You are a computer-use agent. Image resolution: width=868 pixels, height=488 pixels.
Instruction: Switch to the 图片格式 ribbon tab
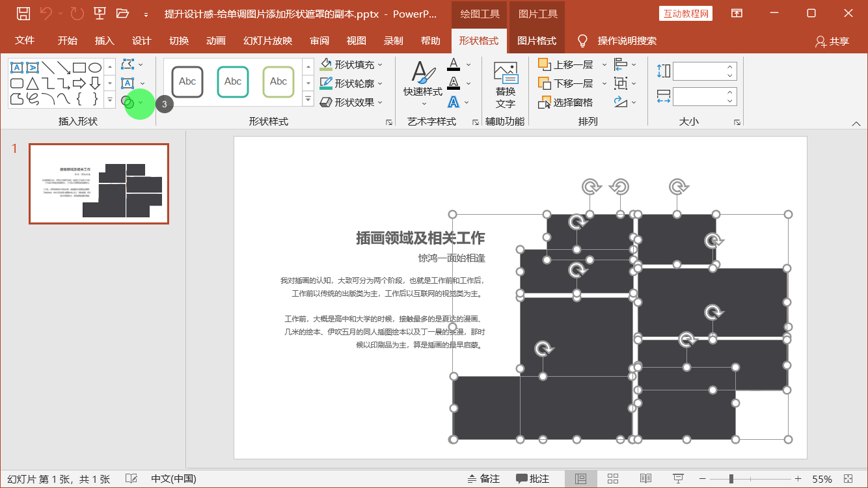click(537, 40)
